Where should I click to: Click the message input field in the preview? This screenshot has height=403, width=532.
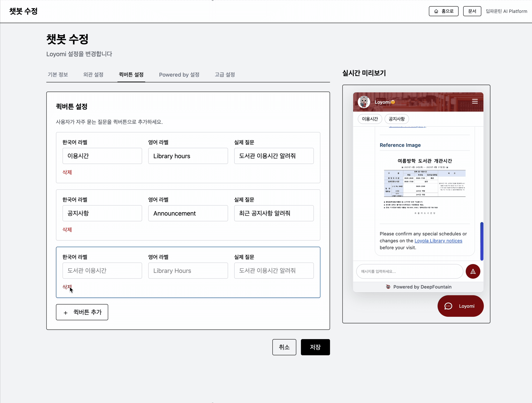[409, 271]
